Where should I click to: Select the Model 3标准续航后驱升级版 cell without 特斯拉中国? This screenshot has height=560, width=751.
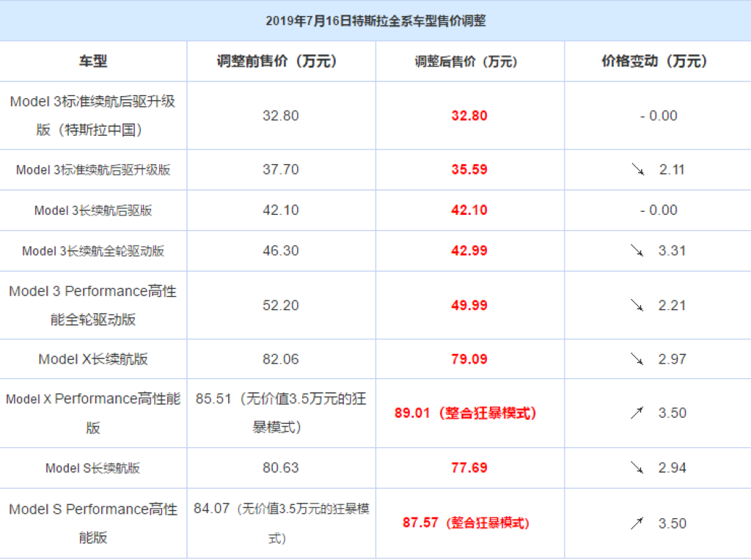[x=93, y=170]
